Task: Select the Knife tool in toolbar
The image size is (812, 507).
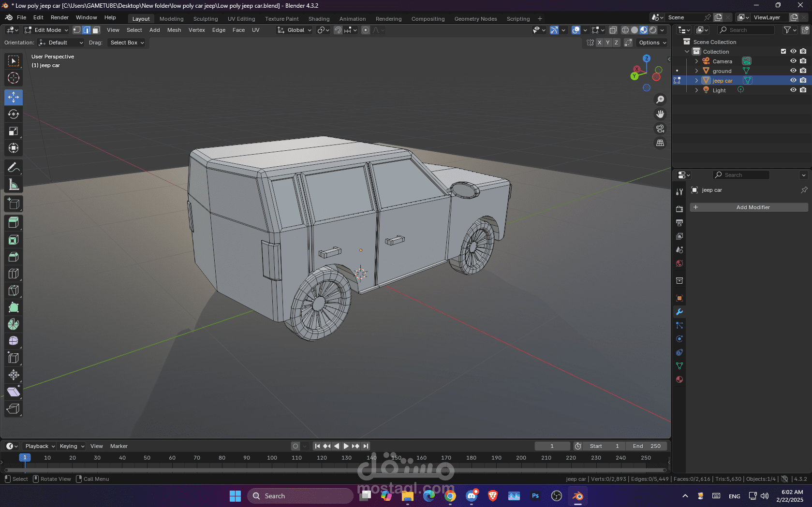Action: [14, 290]
